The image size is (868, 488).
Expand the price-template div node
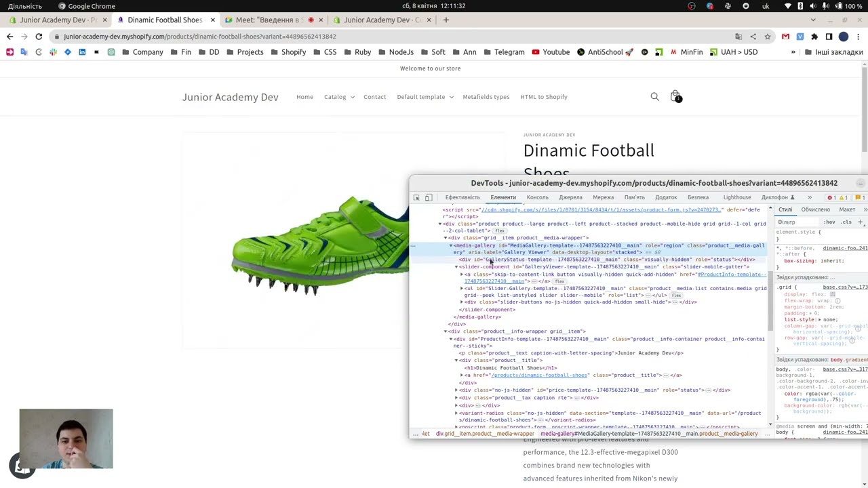click(x=456, y=390)
